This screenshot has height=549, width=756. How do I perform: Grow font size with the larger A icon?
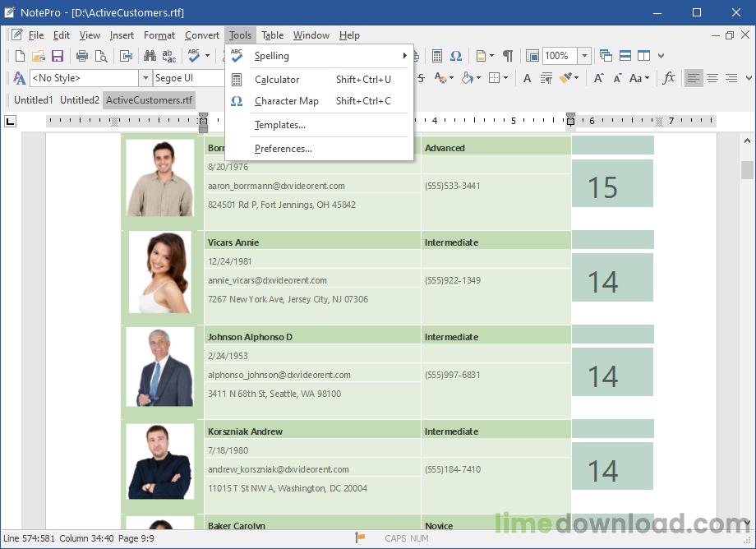(x=598, y=78)
